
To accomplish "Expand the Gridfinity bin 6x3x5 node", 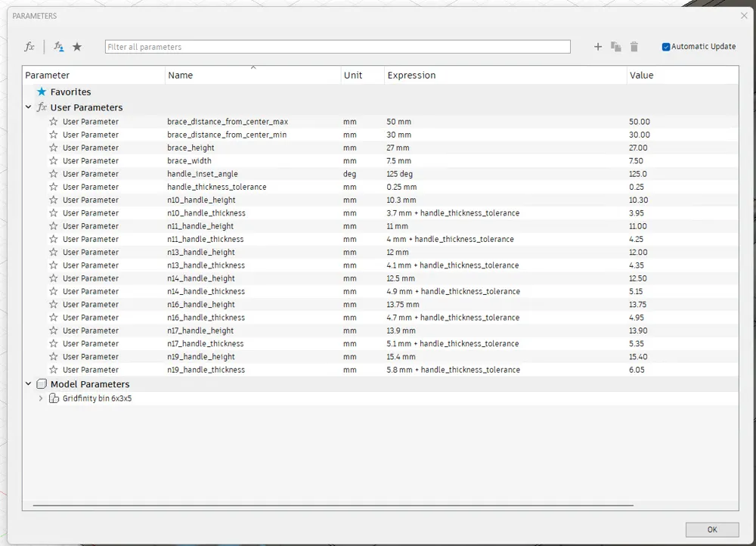I will coord(41,399).
